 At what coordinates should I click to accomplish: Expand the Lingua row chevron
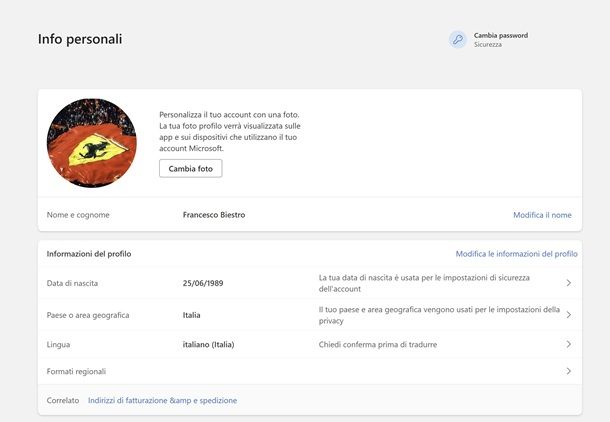tap(568, 344)
